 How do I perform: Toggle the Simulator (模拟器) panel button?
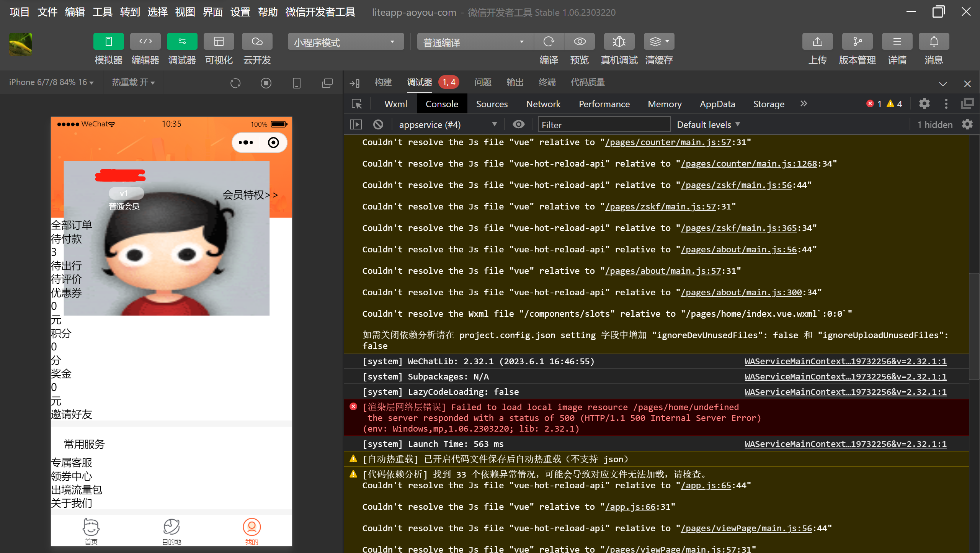(x=108, y=41)
